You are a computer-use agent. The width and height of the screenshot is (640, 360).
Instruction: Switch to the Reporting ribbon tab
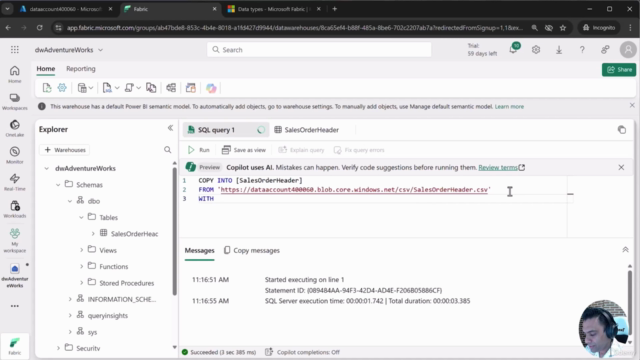(x=81, y=69)
